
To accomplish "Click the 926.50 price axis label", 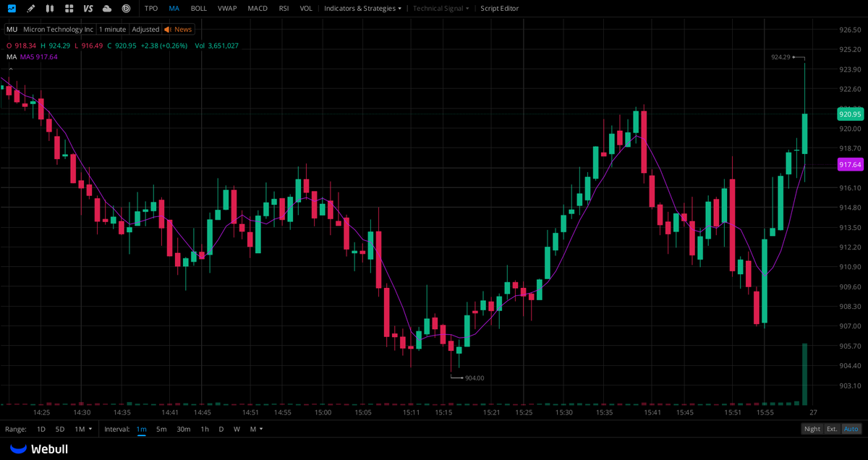I will [x=849, y=30].
